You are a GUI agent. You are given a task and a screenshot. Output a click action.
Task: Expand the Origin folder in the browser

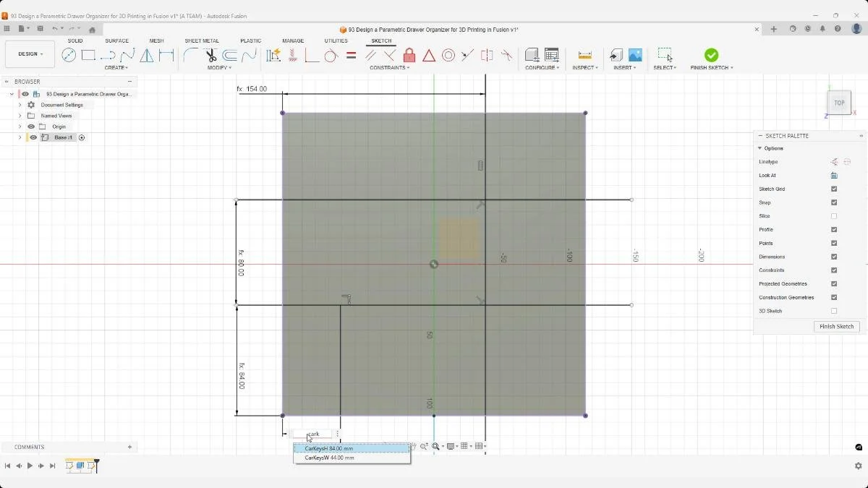coord(20,126)
